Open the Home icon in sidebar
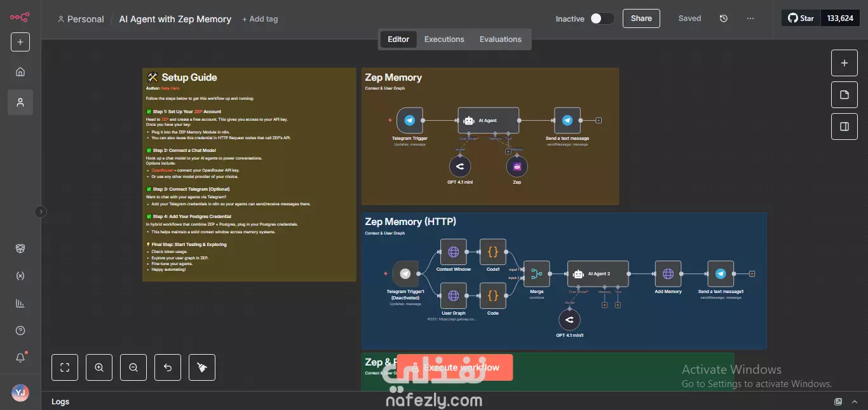The image size is (868, 410). point(20,72)
